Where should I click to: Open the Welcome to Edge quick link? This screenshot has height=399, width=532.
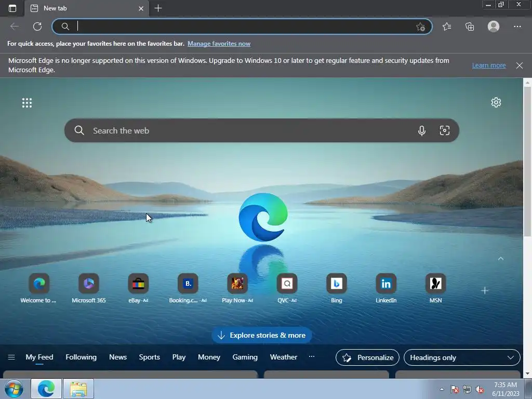click(x=38, y=288)
